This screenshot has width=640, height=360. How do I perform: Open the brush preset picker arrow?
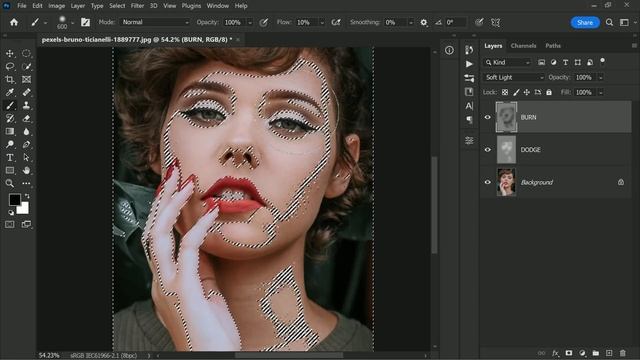point(72,23)
